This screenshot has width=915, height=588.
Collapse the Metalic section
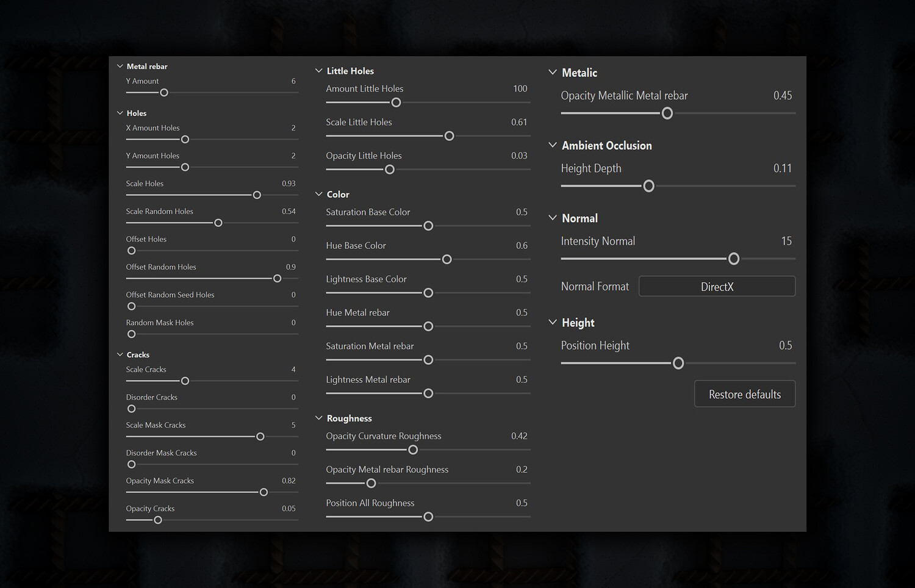(x=553, y=72)
